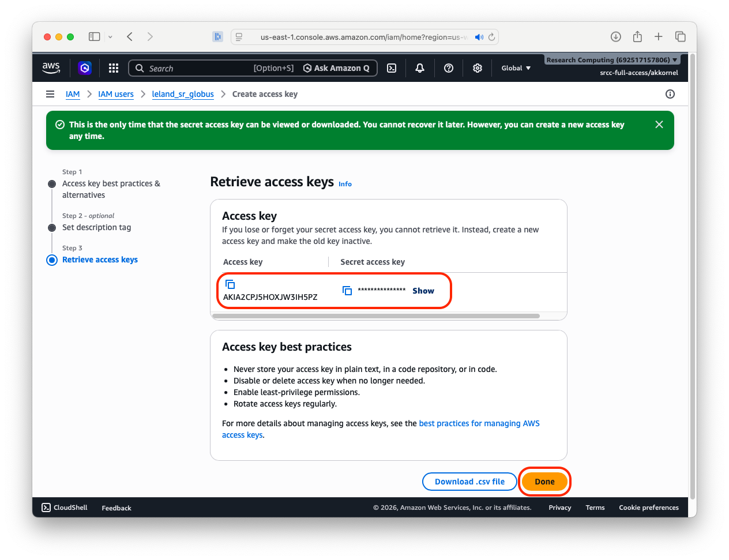Toggle the IAM side navigation hamburger
Image resolution: width=729 pixels, height=560 pixels.
click(x=50, y=94)
